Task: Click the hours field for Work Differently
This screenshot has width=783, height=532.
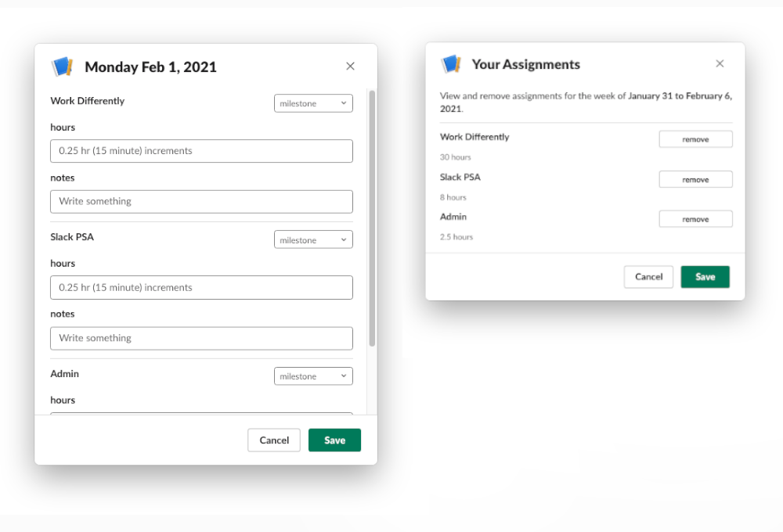Action: pyautogui.click(x=201, y=151)
